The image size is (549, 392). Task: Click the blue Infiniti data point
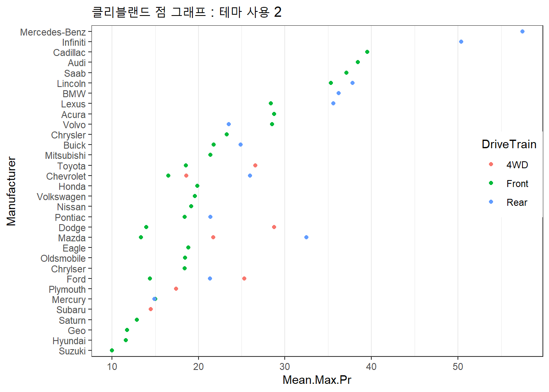point(461,42)
